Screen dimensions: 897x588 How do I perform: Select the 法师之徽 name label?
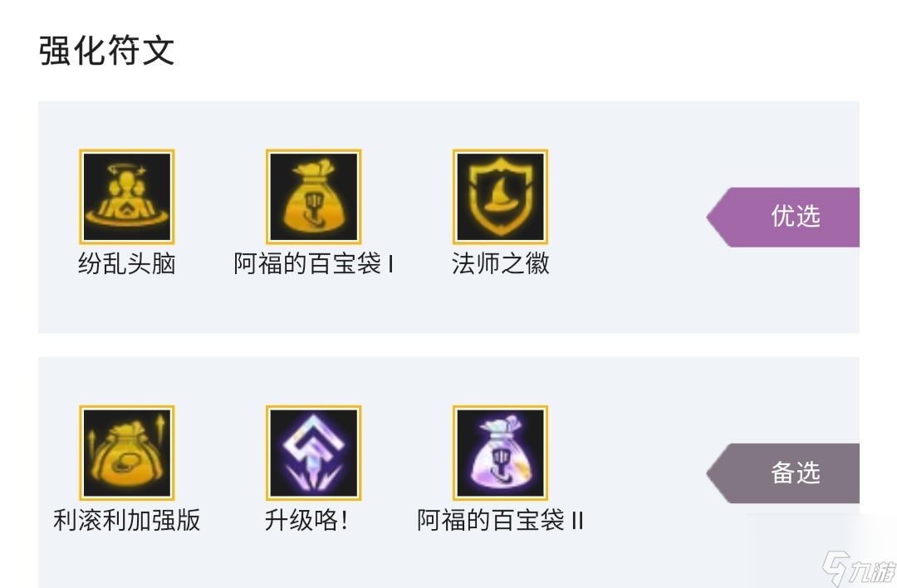[x=501, y=263]
